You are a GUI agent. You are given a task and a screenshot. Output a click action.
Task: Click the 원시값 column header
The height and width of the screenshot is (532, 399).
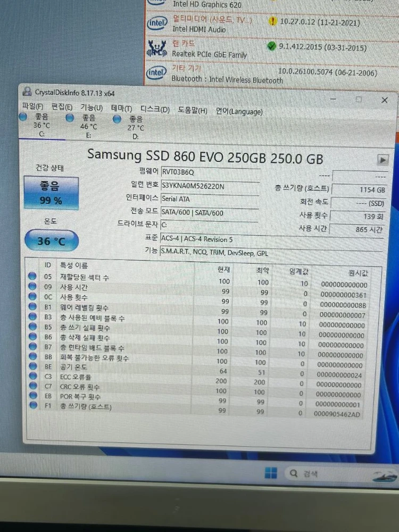pos(358,273)
